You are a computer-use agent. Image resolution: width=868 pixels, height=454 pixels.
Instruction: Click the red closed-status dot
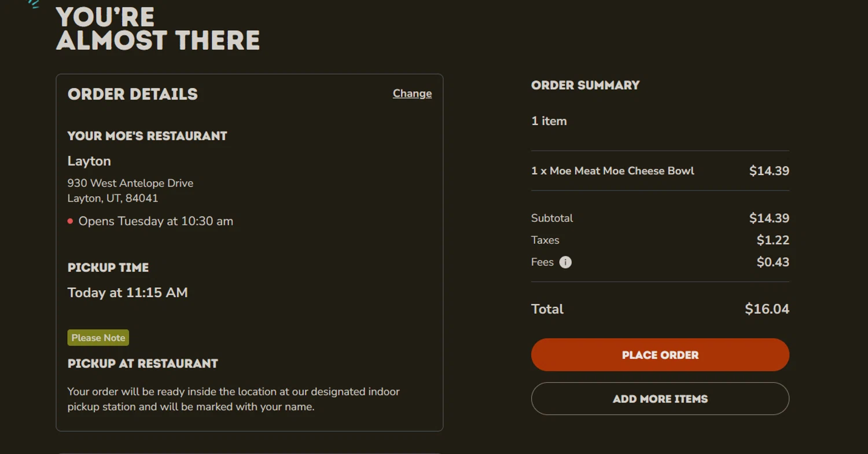[70, 221]
